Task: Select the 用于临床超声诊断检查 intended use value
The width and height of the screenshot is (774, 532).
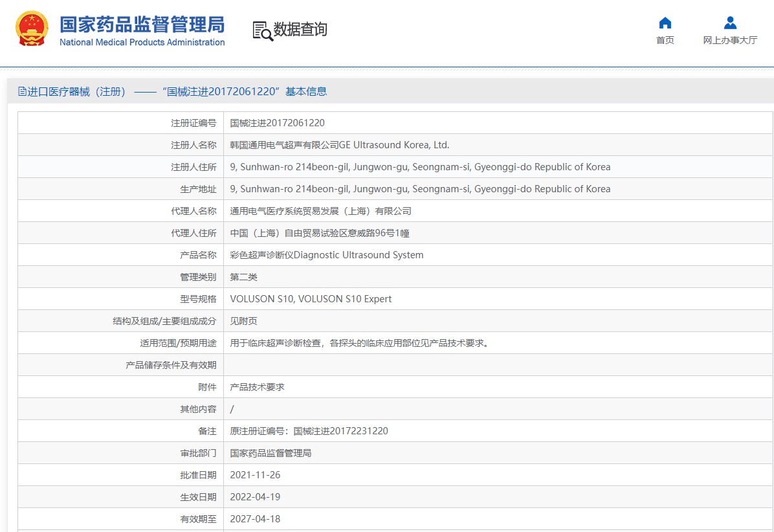Action: 359,343
